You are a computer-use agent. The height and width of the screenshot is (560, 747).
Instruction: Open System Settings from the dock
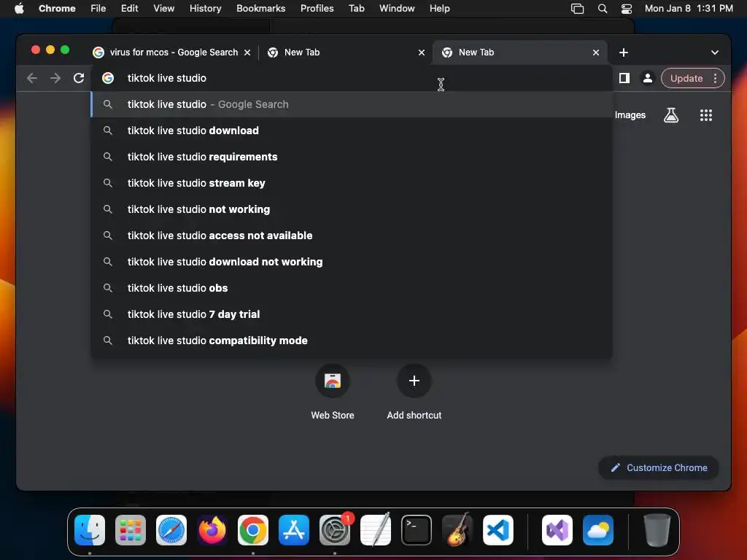click(x=335, y=530)
